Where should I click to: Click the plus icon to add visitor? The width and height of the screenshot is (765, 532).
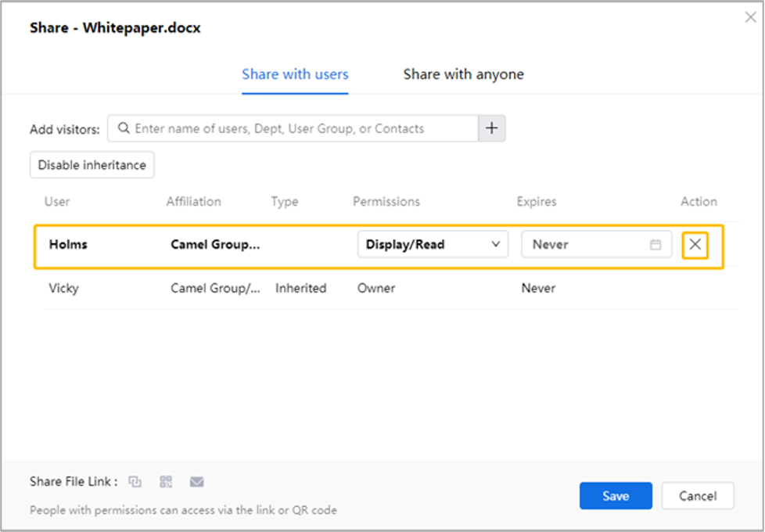pos(492,128)
